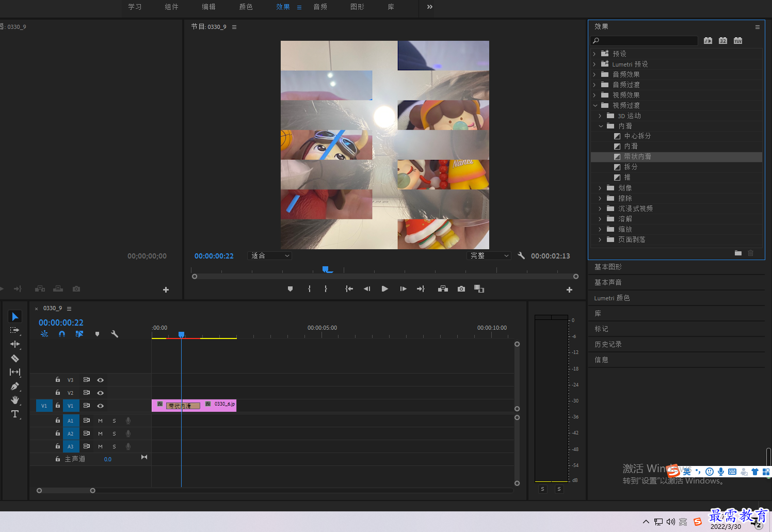Switch to 音频 workspace tab
Image resolution: width=772 pixels, height=532 pixels.
(320, 7)
